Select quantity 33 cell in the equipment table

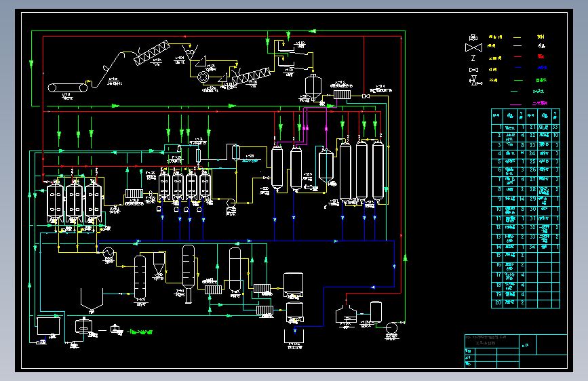(x=555, y=127)
